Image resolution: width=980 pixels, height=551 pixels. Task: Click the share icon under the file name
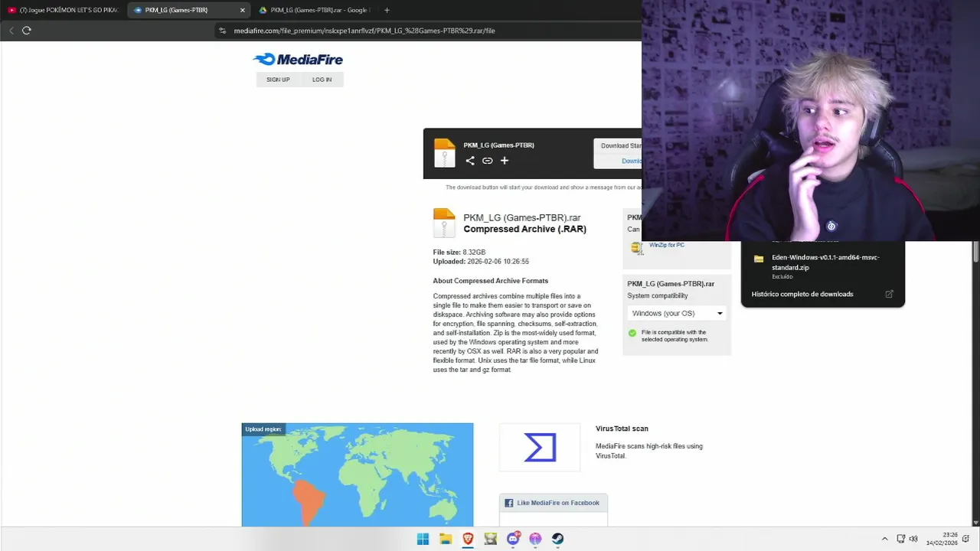(470, 161)
